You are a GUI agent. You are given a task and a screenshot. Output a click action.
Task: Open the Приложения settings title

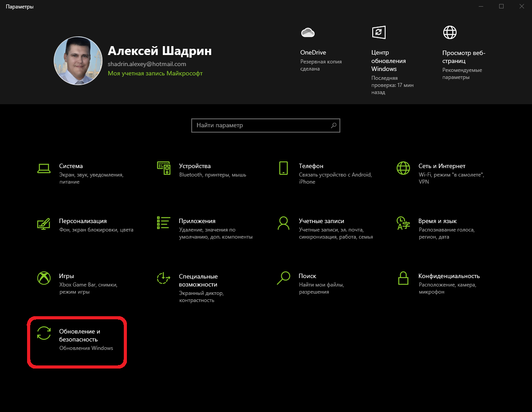[x=197, y=221]
